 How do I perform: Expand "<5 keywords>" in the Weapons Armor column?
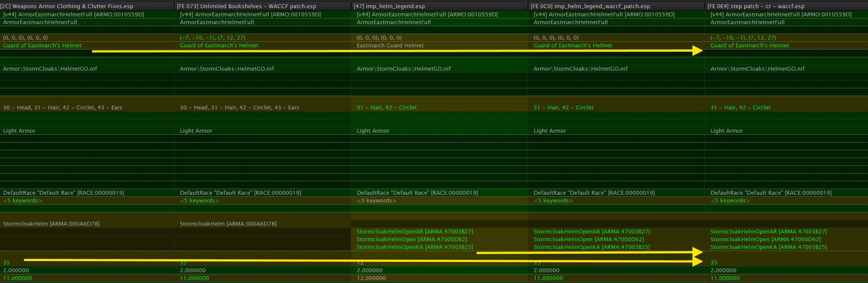22,201
